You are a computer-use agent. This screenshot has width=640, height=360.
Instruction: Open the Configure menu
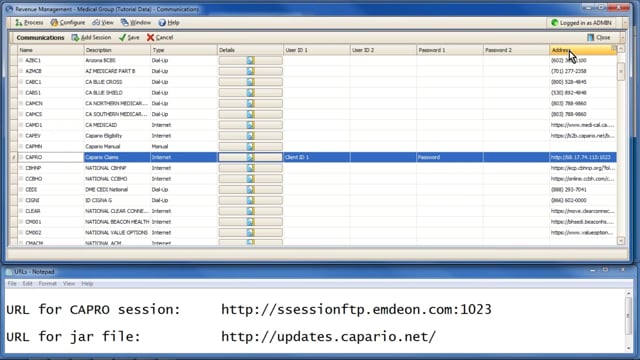(x=68, y=23)
